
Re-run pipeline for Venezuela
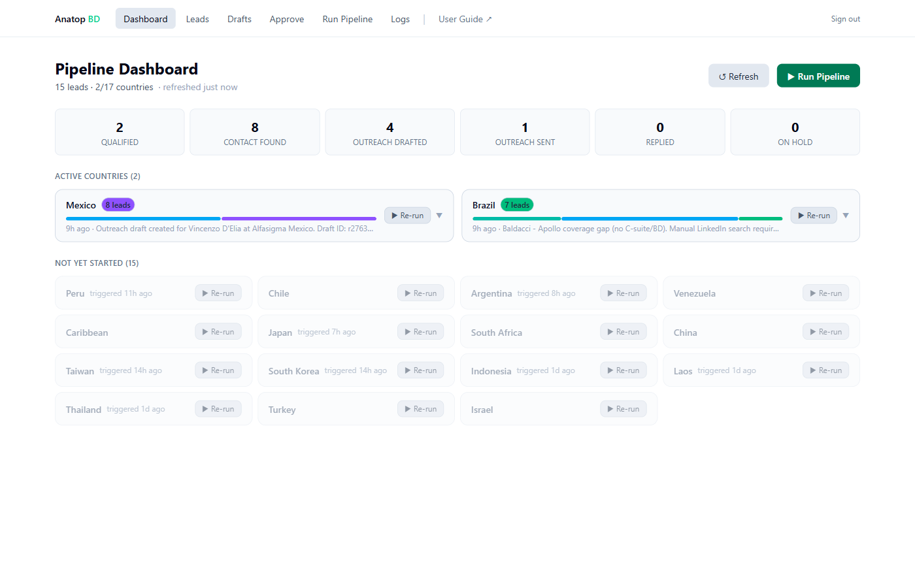826,293
